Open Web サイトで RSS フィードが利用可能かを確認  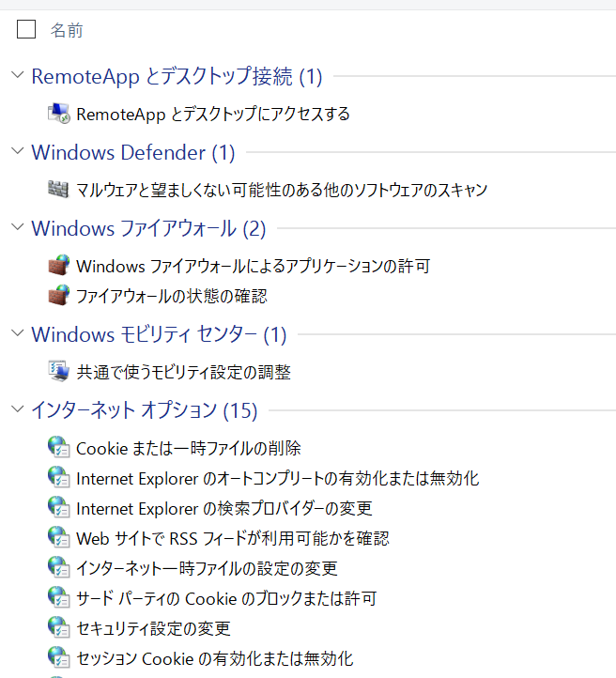(233, 538)
